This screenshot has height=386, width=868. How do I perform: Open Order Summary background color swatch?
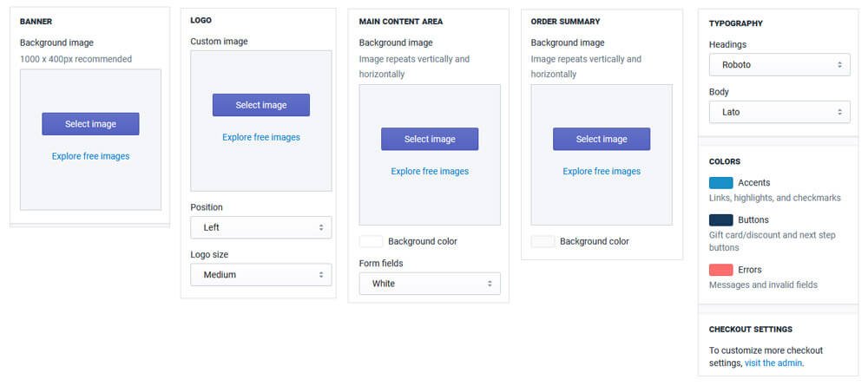coord(542,241)
